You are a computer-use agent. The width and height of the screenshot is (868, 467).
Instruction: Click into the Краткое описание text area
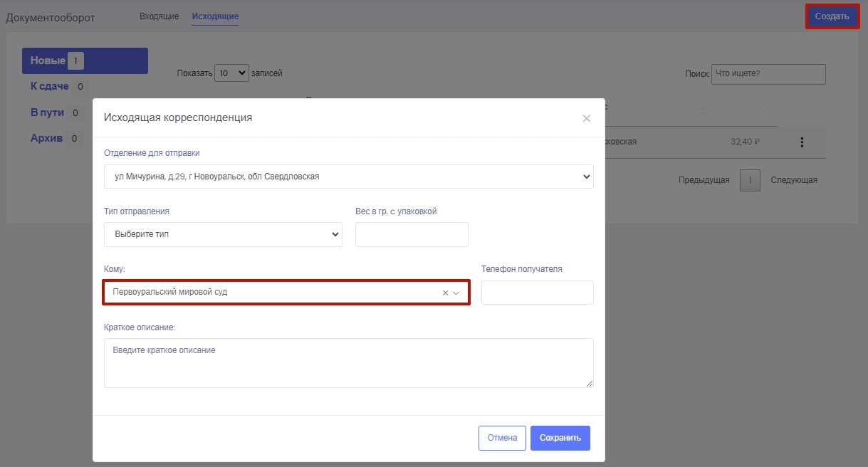[348, 363]
